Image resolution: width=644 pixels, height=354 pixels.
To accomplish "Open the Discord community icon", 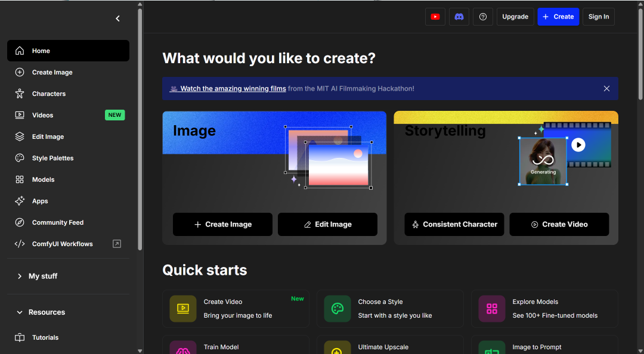I will point(459,17).
